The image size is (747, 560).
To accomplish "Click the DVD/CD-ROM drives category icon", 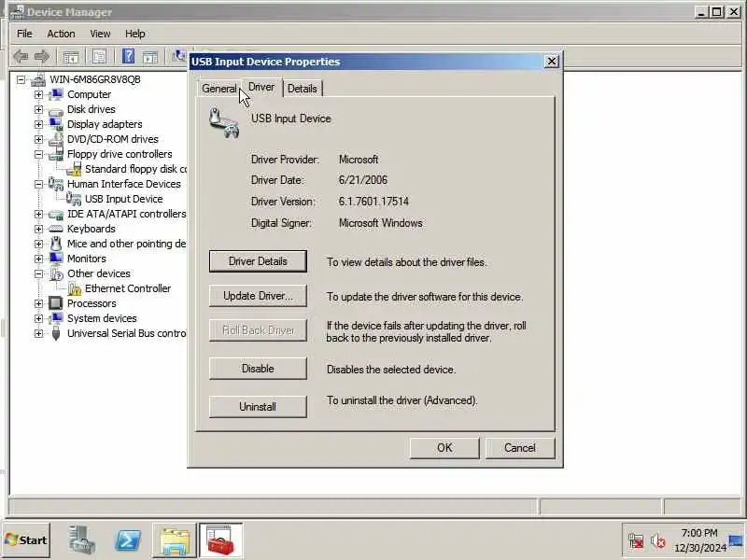I will (56, 139).
